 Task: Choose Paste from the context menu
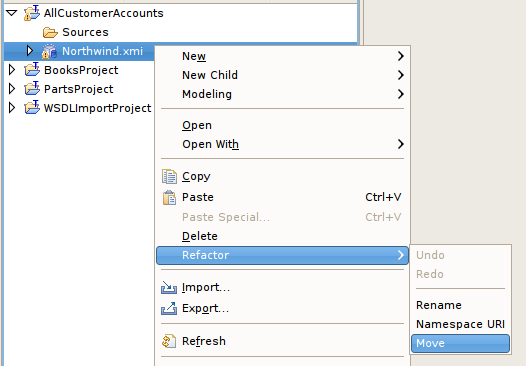point(282,197)
